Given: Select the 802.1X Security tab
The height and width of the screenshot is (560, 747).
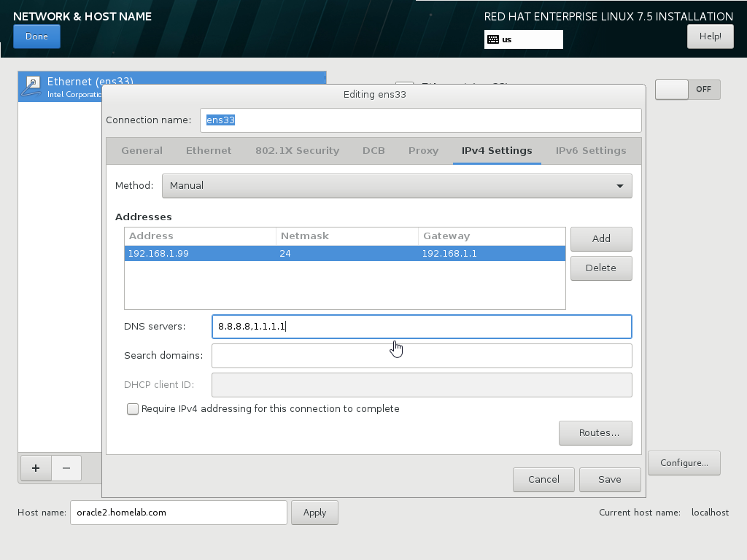Looking at the screenshot, I should [x=297, y=150].
